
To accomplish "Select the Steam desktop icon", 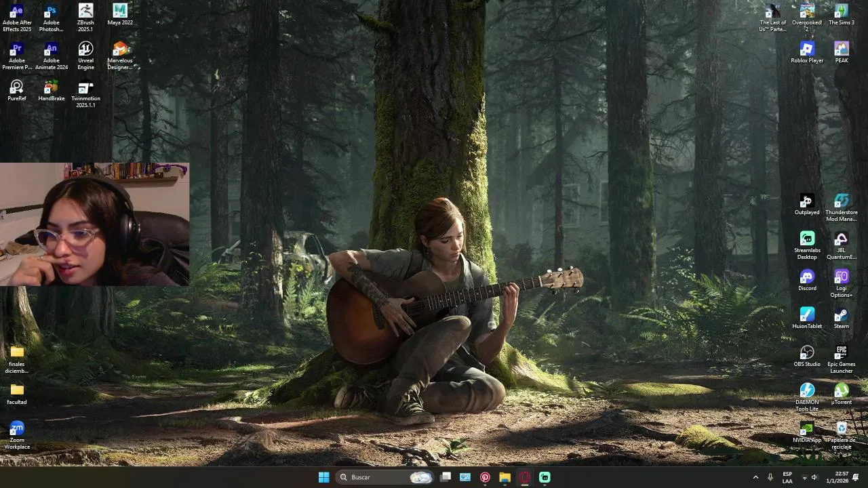I will coord(842,319).
